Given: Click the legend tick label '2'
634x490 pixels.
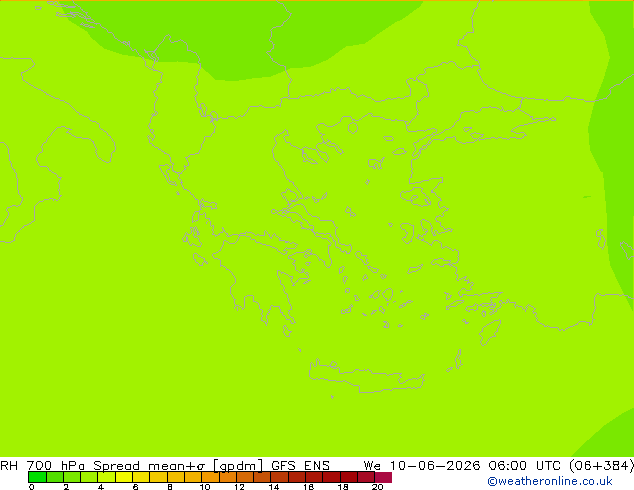Looking at the screenshot, I should (x=66, y=487).
